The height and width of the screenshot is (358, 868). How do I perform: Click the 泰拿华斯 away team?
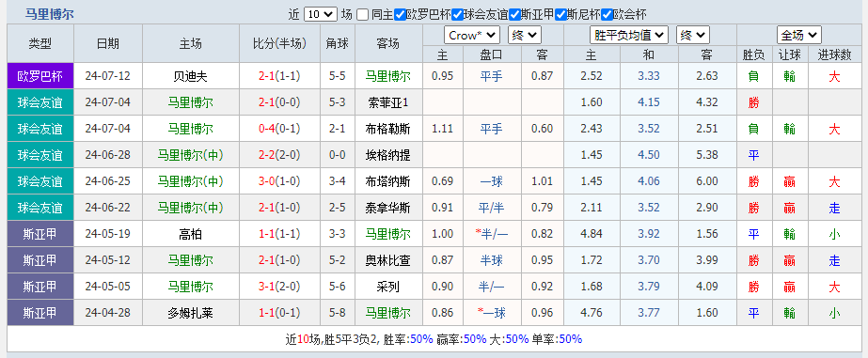[388, 208]
